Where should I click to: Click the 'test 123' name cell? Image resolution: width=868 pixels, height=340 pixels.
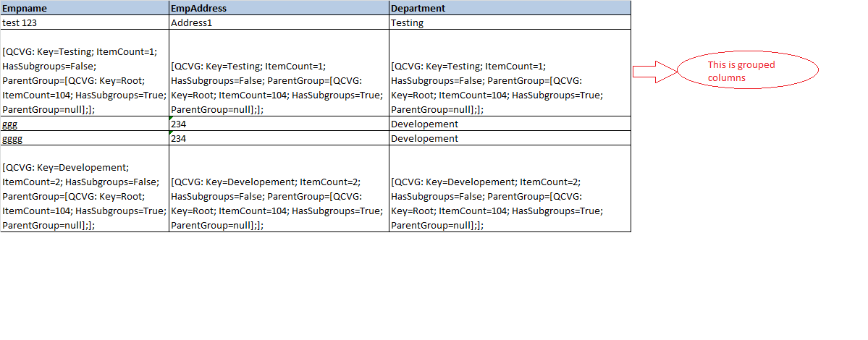[85, 22]
